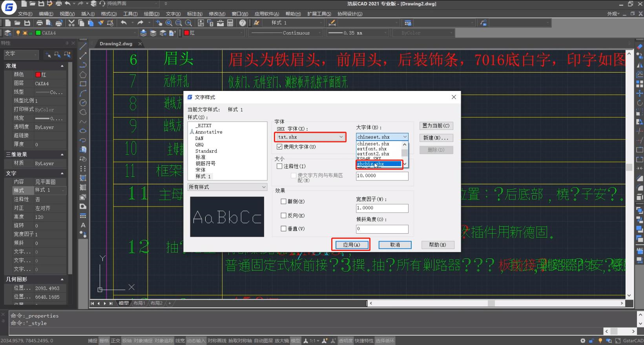644x345 pixels.
Task: Open the Properties palette icon in the toolbar
Action: (201, 23)
